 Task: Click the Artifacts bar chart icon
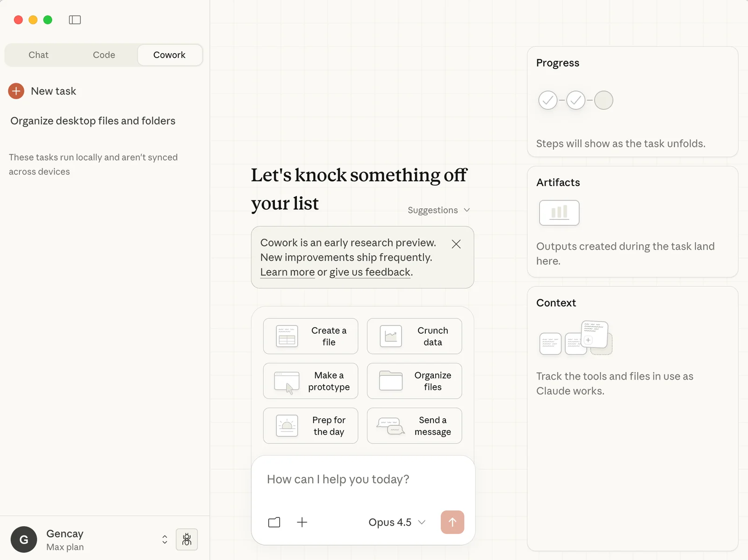559,213
